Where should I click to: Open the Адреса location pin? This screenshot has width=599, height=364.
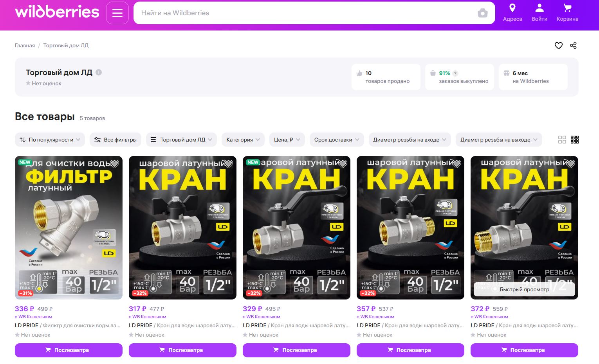pos(512,13)
